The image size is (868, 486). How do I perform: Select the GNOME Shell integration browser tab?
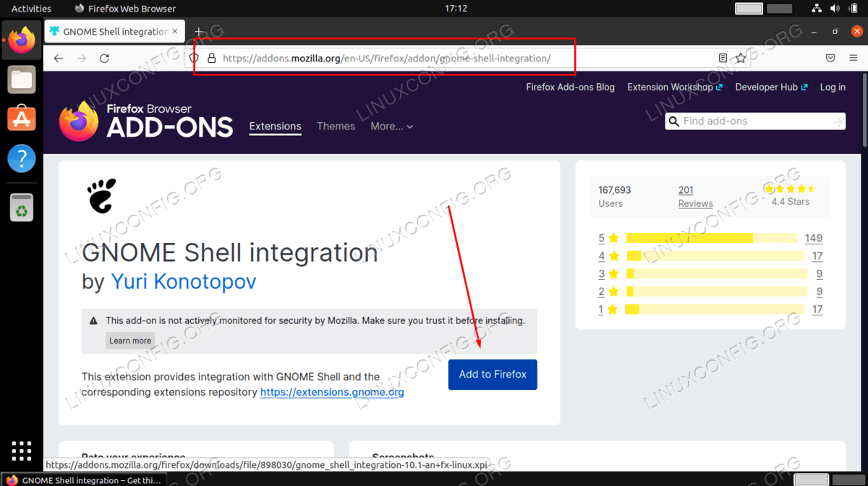(115, 32)
